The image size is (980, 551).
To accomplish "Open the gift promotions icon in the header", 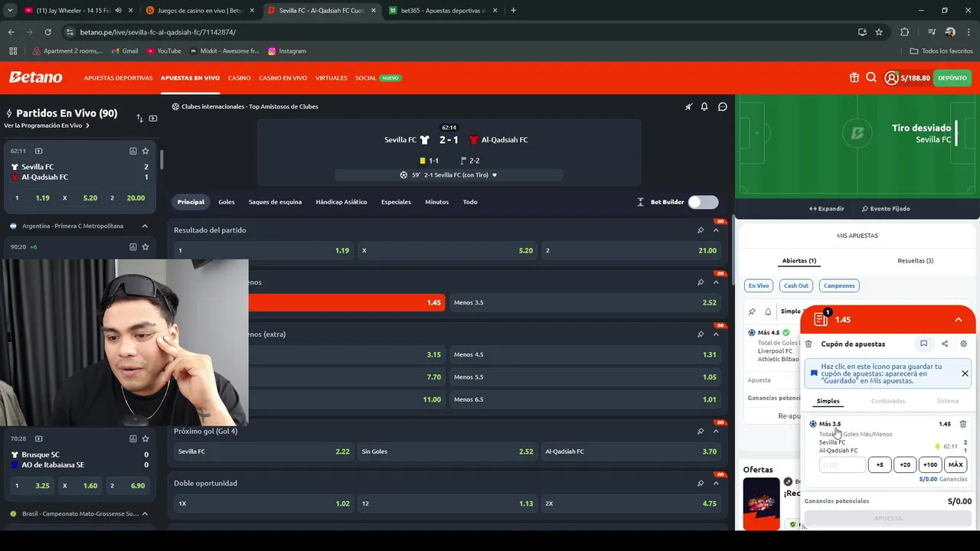I will point(854,77).
